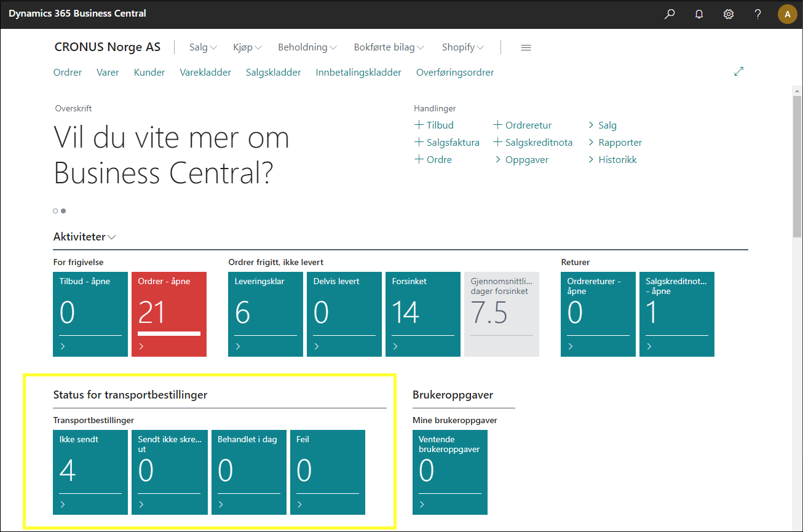This screenshot has height=532, width=803.
Task: Expand the Bokførte bilag menu
Action: click(389, 47)
